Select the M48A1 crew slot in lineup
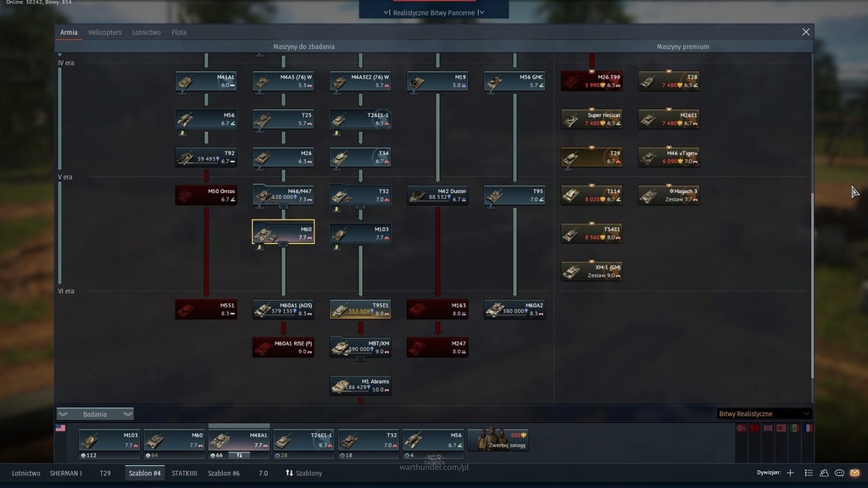Image resolution: width=868 pixels, height=488 pixels. click(x=239, y=441)
